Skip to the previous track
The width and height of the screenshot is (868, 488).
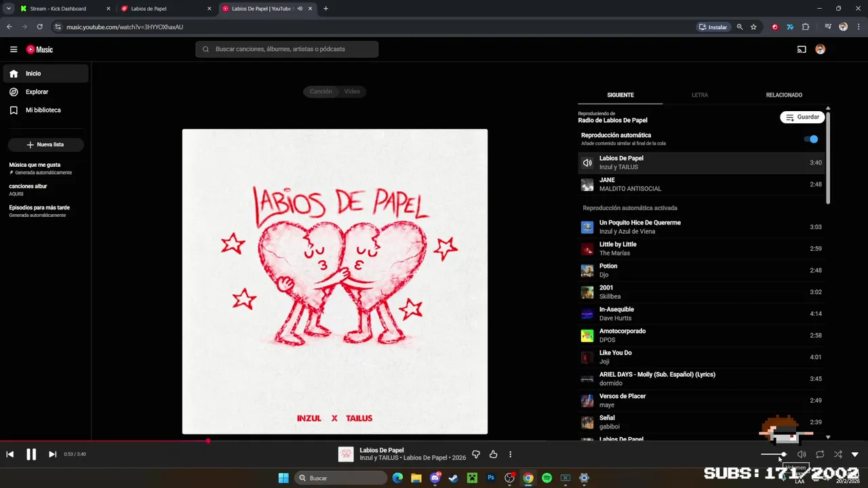pos(9,454)
